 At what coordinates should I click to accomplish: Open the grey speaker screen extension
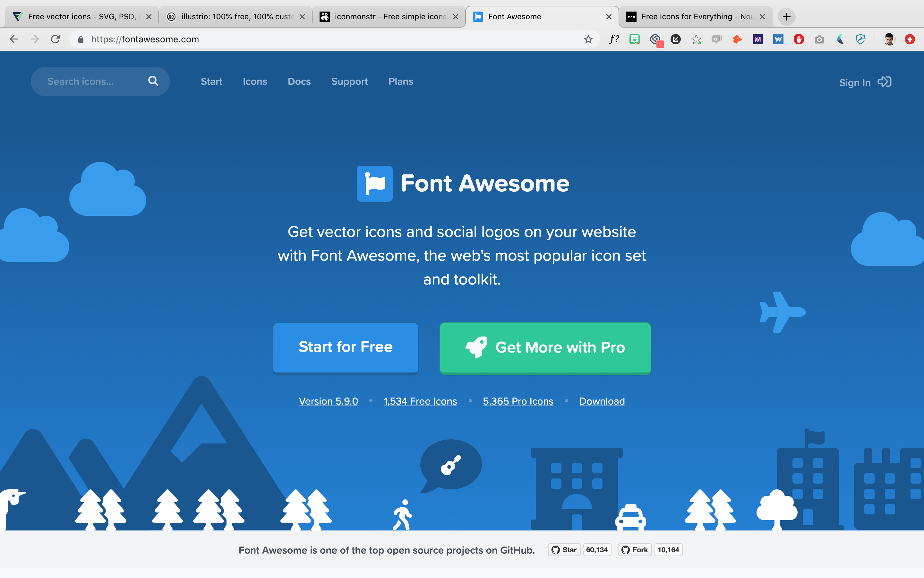pos(716,39)
